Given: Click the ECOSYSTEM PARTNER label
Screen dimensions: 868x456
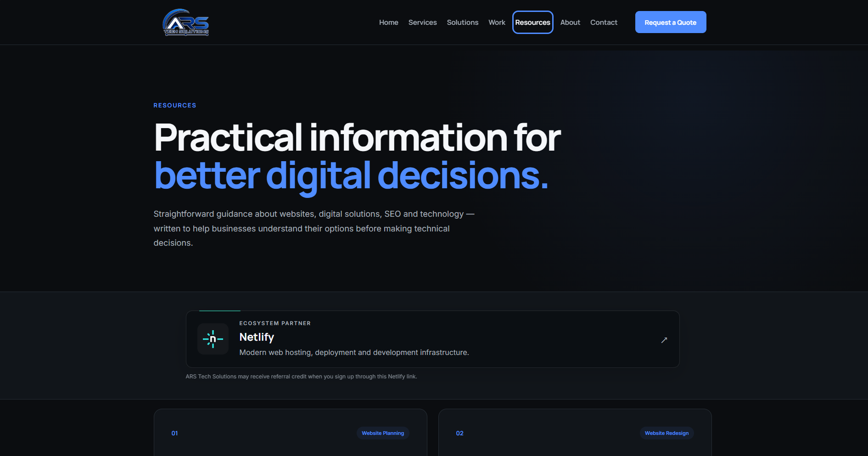Looking at the screenshot, I should click(275, 323).
